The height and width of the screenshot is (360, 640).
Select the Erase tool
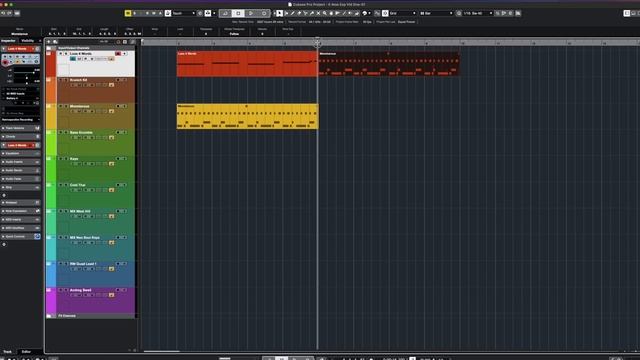pos(299,13)
